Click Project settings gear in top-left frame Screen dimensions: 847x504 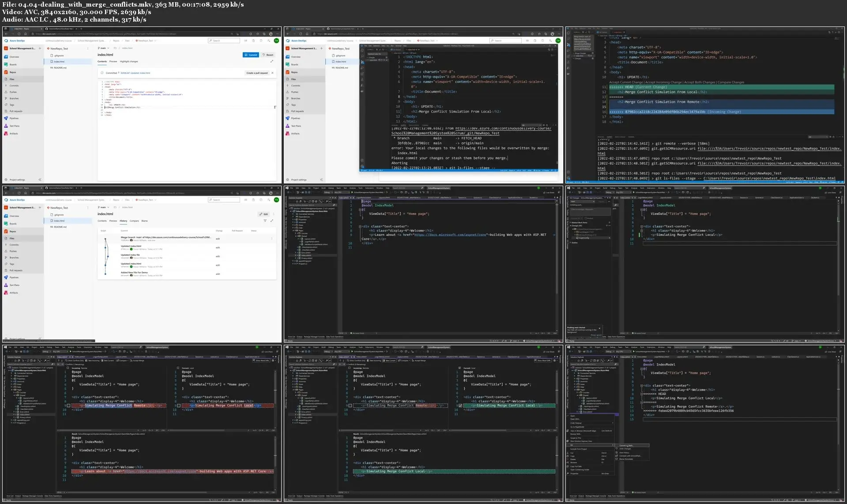click(6, 180)
